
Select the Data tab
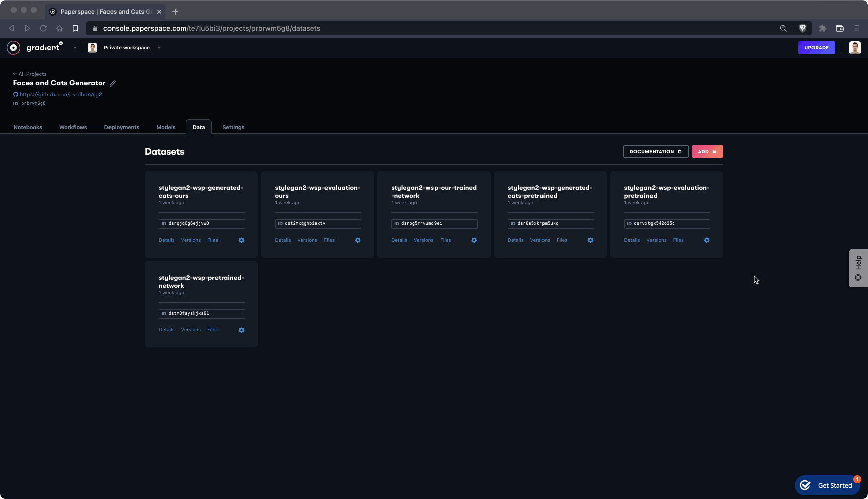tap(199, 127)
